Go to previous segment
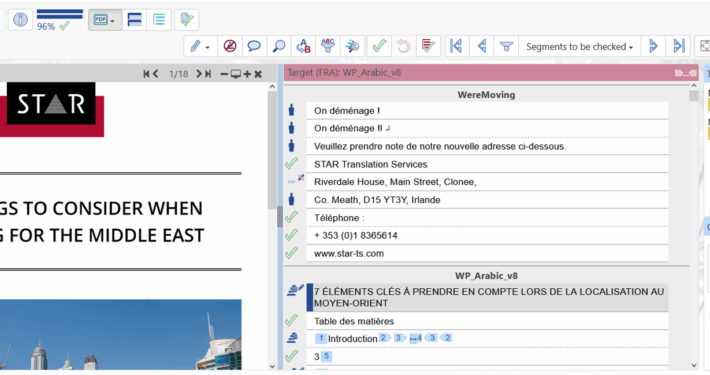 click(482, 46)
